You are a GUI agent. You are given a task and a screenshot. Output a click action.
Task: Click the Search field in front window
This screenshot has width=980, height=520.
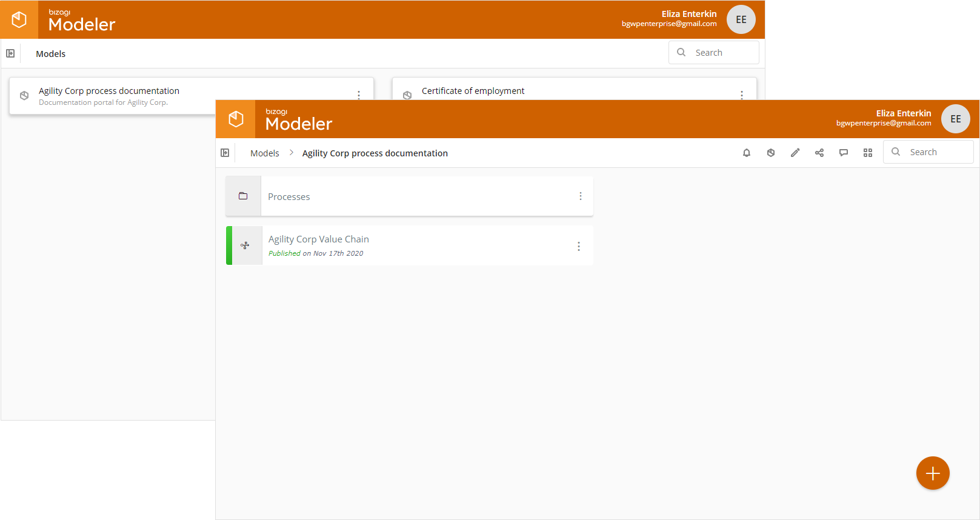(x=928, y=152)
